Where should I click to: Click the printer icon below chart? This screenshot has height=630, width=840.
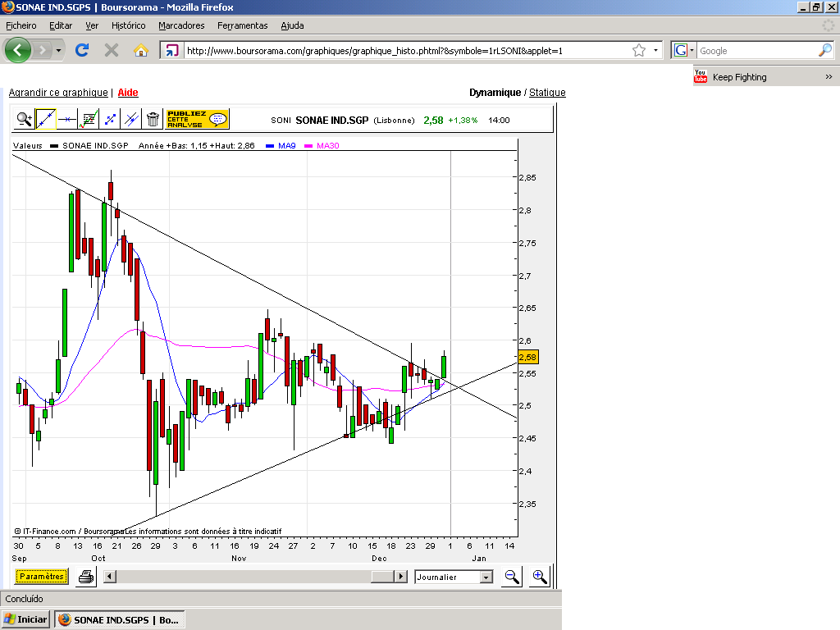click(86, 577)
